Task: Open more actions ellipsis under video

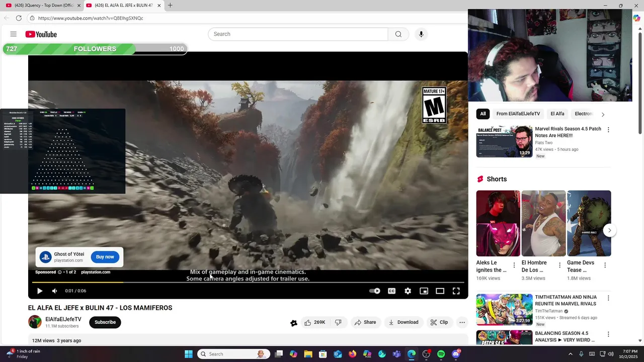Action: [462, 322]
